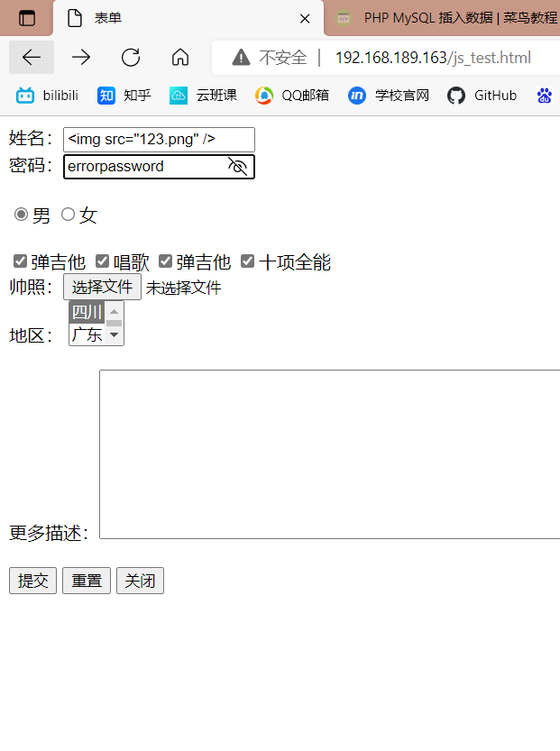Reset the form with 重置

87,581
